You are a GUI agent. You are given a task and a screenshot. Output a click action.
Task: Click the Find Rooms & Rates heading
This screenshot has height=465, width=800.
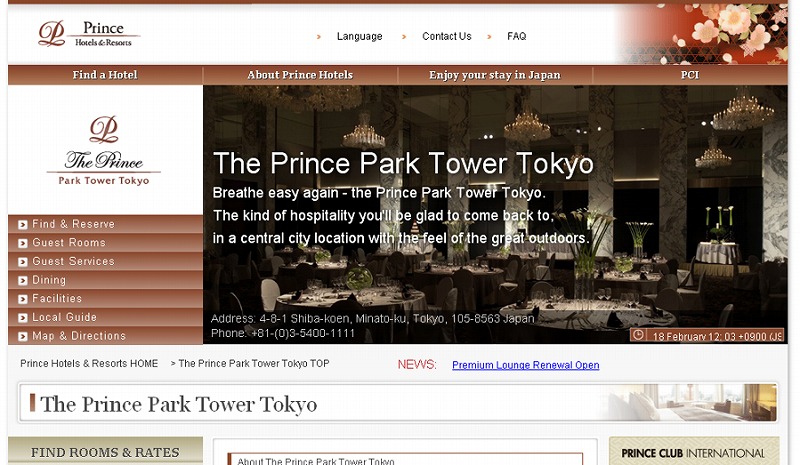pyautogui.click(x=105, y=452)
